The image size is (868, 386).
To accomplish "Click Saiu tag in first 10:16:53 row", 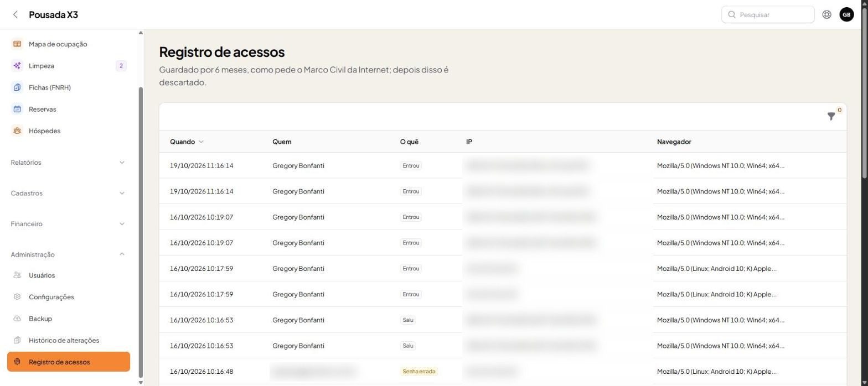I will pyautogui.click(x=408, y=320).
